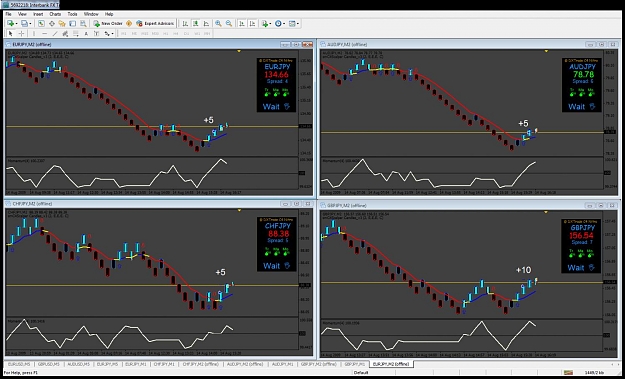Image resolution: width=625 pixels, height=379 pixels.
Task: Select the horizontal line drawing tool
Action: (45, 34)
